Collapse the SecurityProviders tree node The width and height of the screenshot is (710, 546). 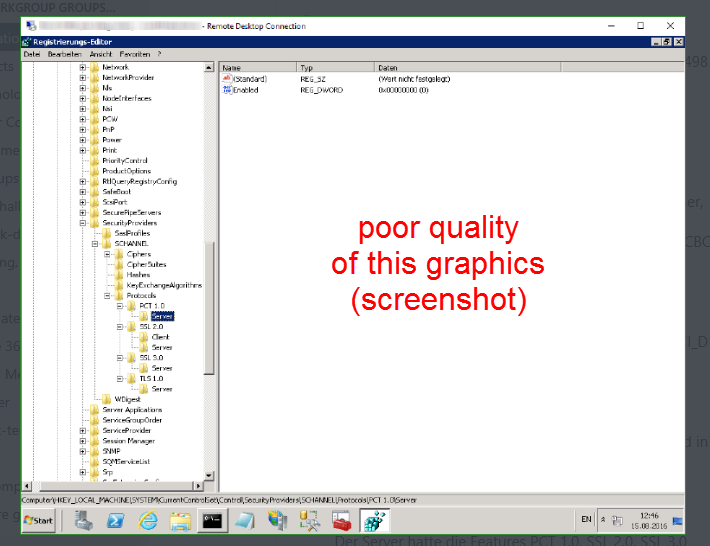[x=83, y=223]
